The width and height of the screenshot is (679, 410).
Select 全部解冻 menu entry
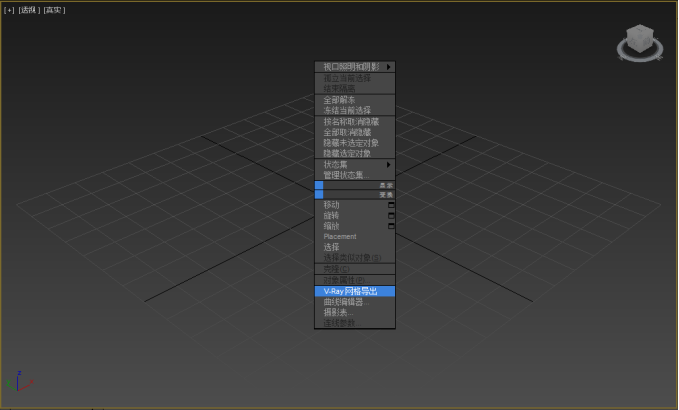pos(355,100)
